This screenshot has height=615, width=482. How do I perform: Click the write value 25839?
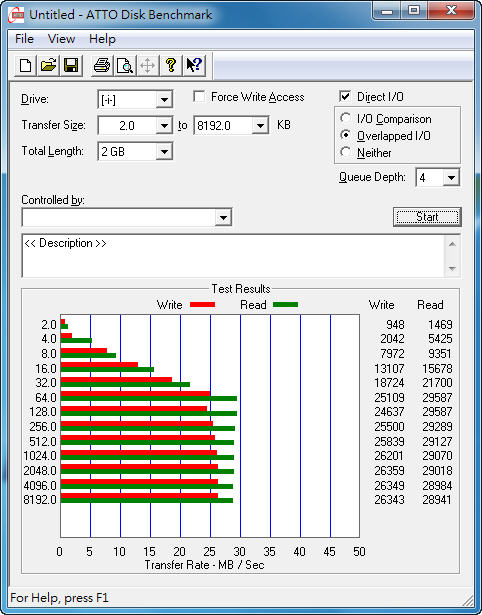(x=389, y=442)
